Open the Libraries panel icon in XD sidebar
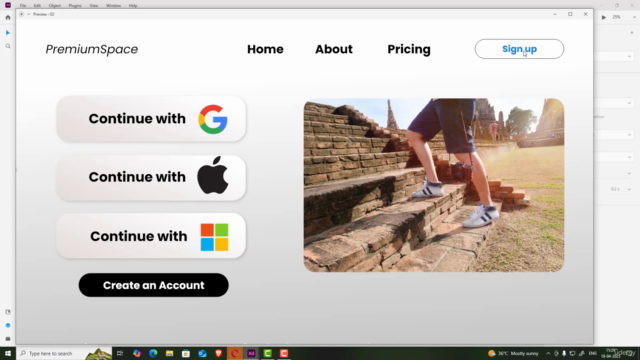Image resolution: width=640 pixels, height=360 pixels. click(x=8, y=312)
